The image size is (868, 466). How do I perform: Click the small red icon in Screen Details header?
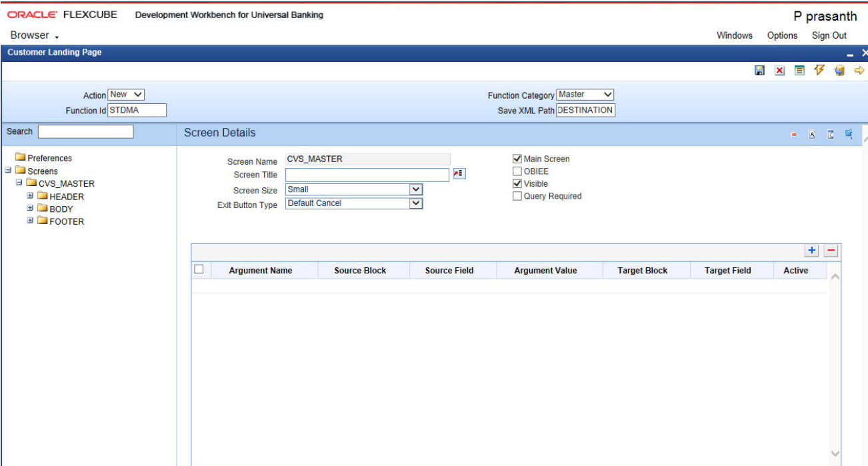(794, 135)
